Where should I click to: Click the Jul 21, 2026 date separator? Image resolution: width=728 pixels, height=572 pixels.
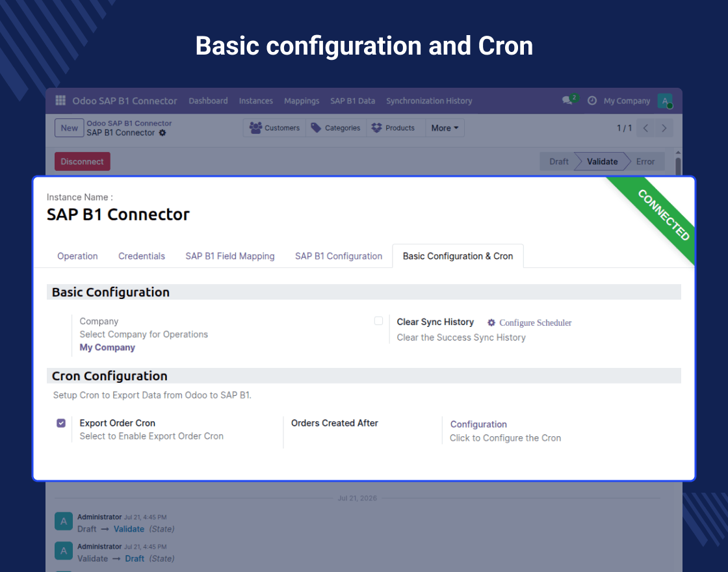pyautogui.click(x=357, y=498)
